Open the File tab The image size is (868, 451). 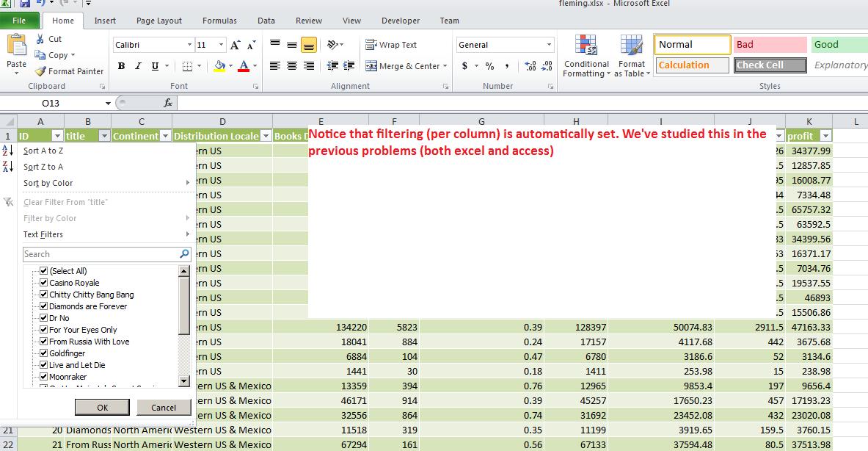(x=19, y=21)
